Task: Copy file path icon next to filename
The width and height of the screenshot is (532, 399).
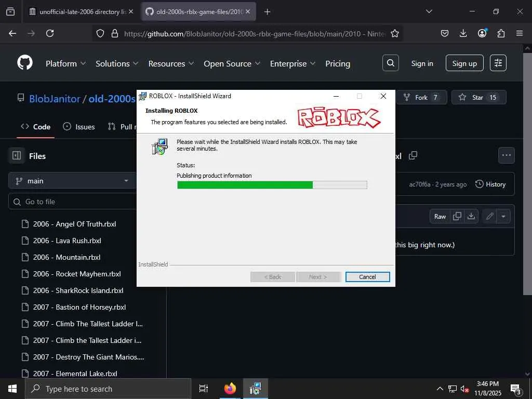Action: (x=413, y=156)
